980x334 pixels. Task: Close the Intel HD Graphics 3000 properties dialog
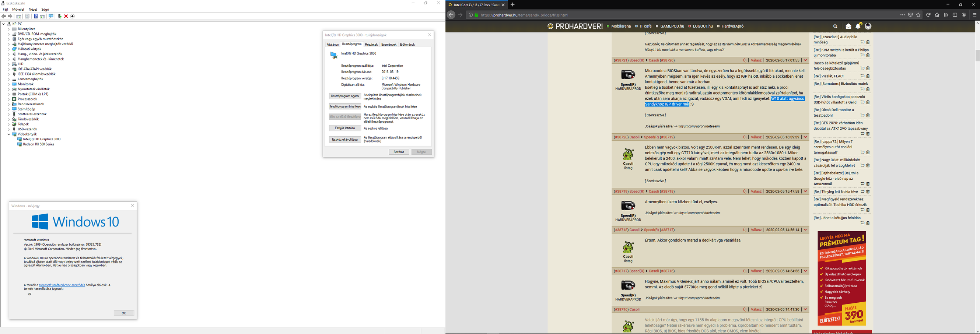pyautogui.click(x=430, y=35)
